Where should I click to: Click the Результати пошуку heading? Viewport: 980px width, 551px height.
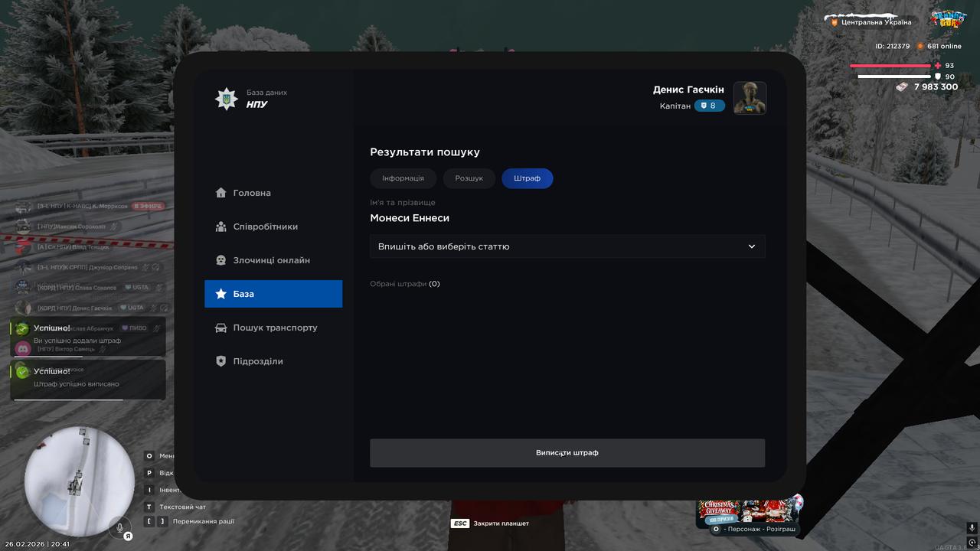pyautogui.click(x=425, y=152)
